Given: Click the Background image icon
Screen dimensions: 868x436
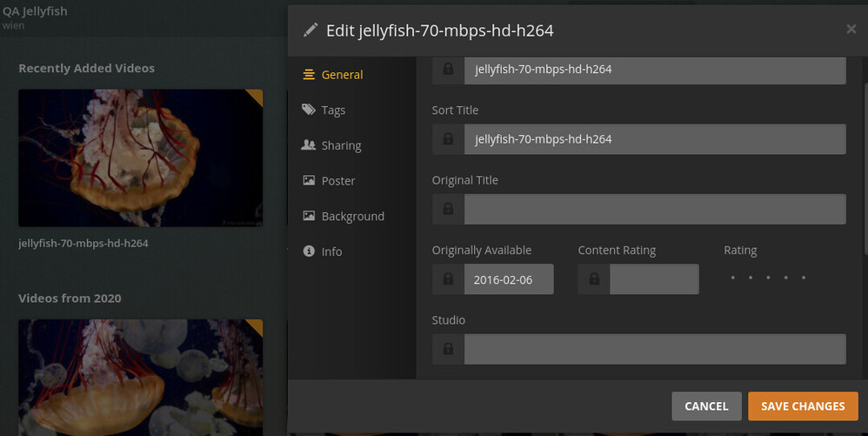Looking at the screenshot, I should coord(309,216).
